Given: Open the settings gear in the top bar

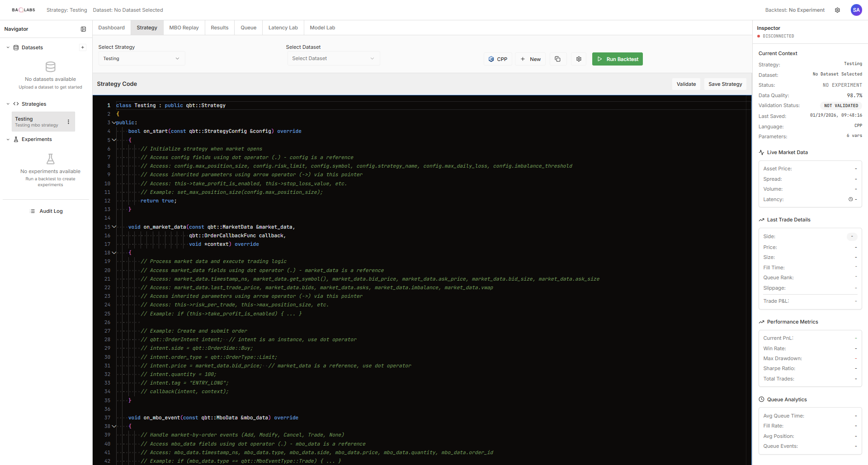Looking at the screenshot, I should [x=837, y=10].
